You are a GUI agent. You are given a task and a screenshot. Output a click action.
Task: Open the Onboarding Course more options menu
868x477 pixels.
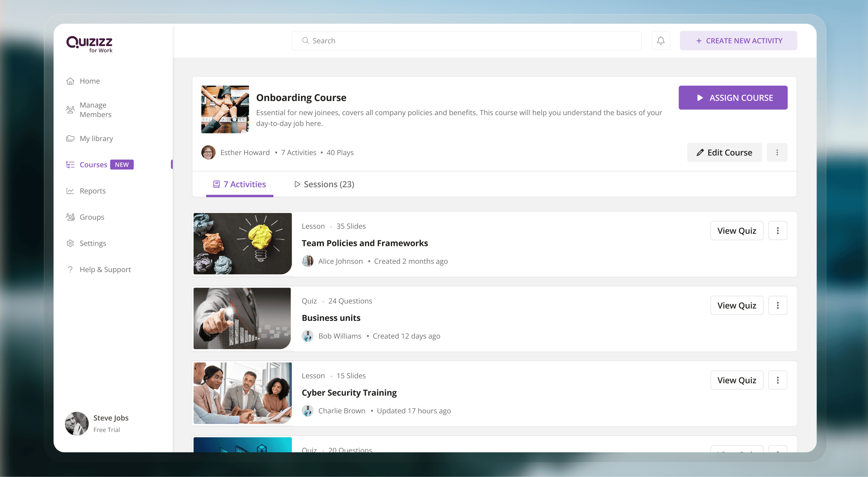point(777,152)
